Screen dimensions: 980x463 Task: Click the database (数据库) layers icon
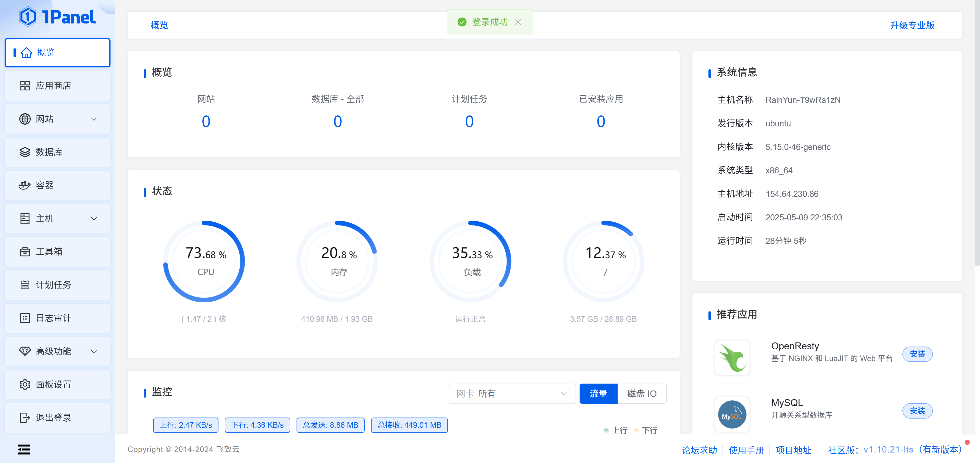25,152
